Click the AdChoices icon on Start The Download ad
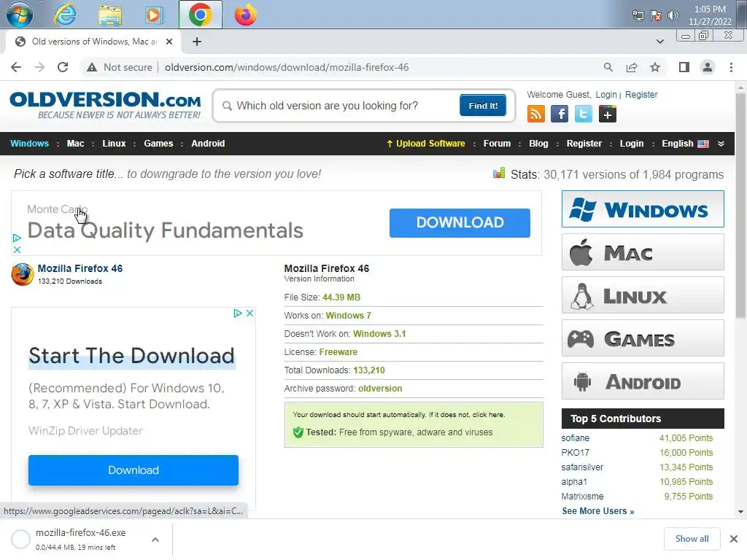 point(238,313)
